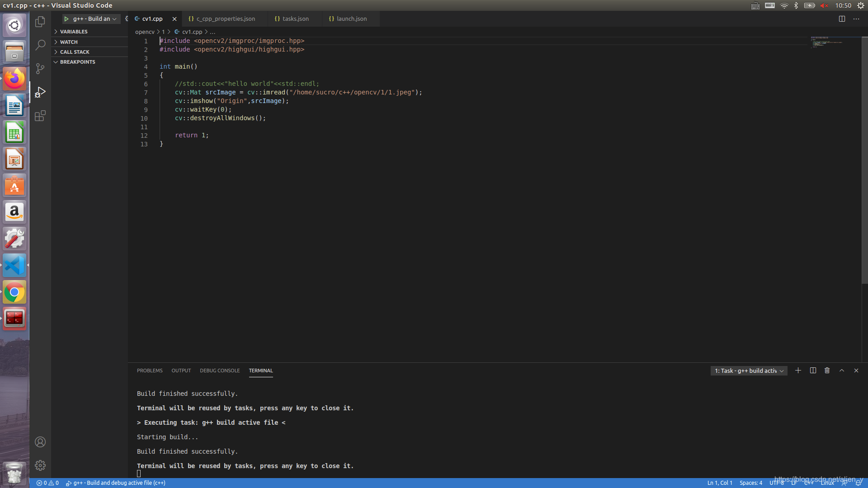
Task: Click the opencv breadcrumb folder
Action: click(x=145, y=32)
